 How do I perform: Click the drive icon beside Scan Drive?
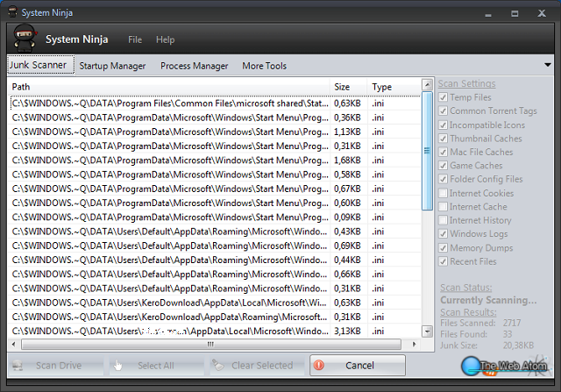click(x=18, y=366)
